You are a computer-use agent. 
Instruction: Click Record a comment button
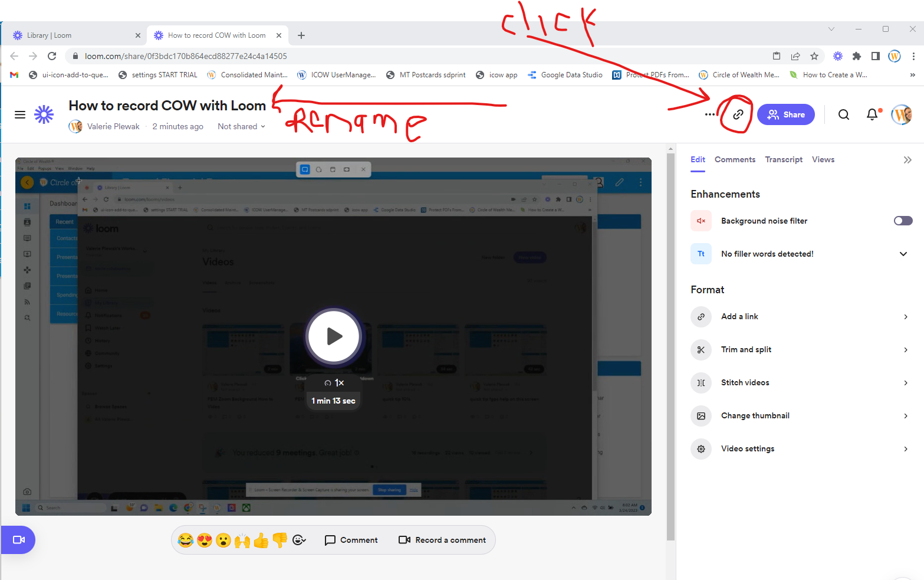pyautogui.click(x=442, y=540)
